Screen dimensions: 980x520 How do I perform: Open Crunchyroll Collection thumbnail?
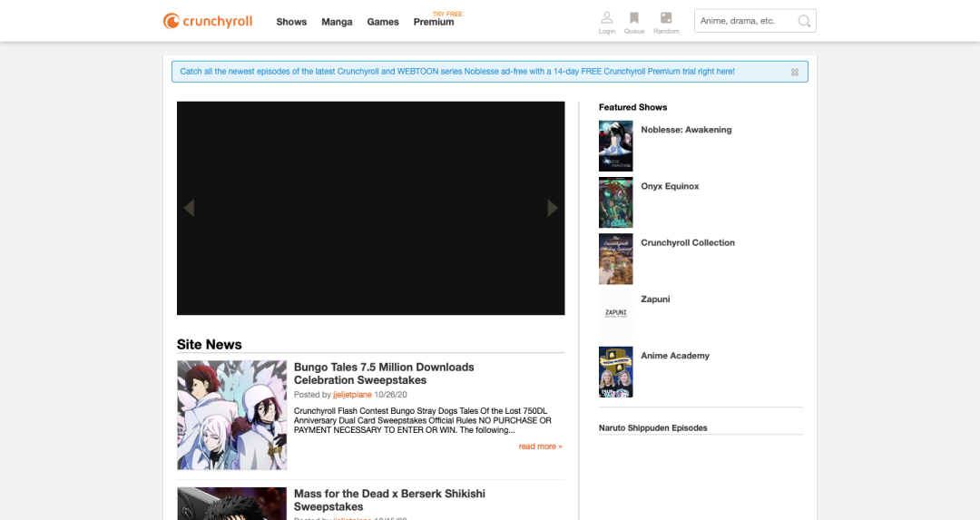pyautogui.click(x=615, y=259)
